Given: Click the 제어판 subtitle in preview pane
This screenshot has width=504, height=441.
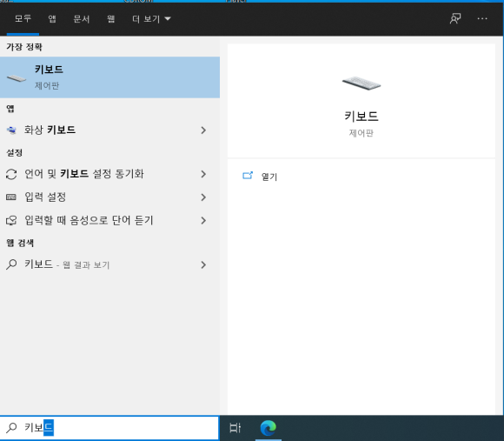Looking at the screenshot, I should click(361, 133).
